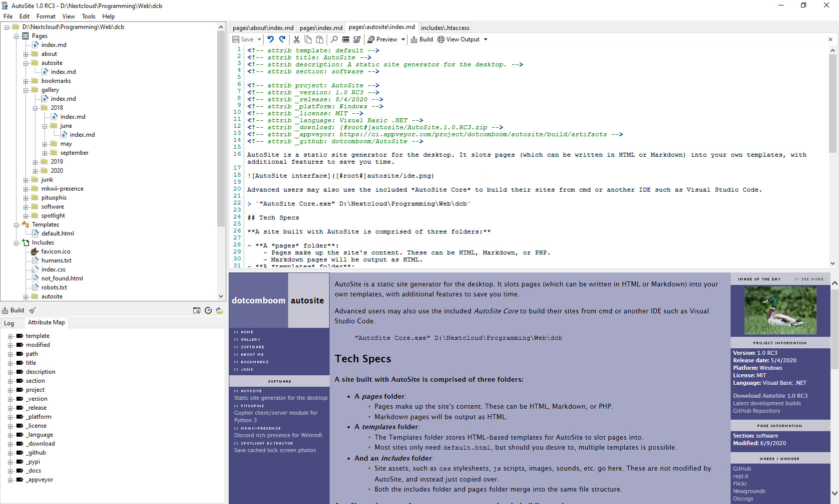Viewport: 839px width, 504px height.
Task: Switch to the includes\.htaccess tab
Action: pyautogui.click(x=445, y=28)
